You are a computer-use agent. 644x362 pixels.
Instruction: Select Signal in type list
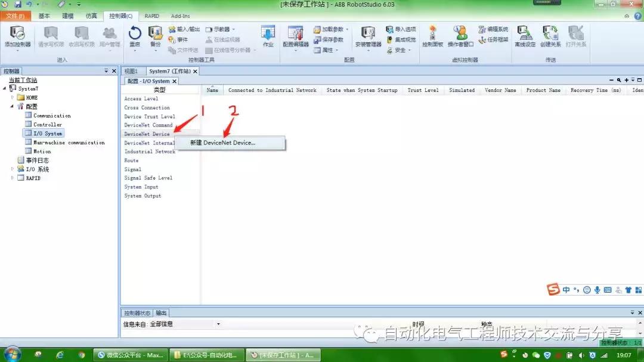[x=132, y=169]
